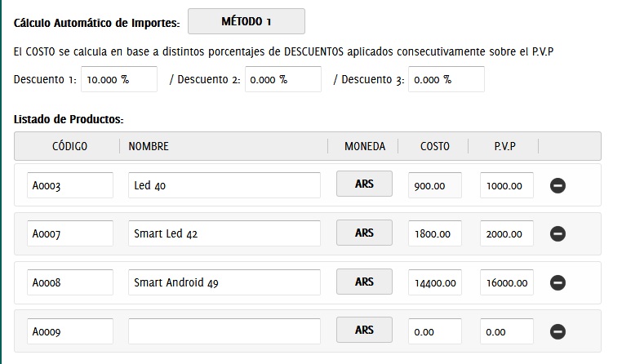Edit the Descuento 1 percentage field

click(119, 80)
